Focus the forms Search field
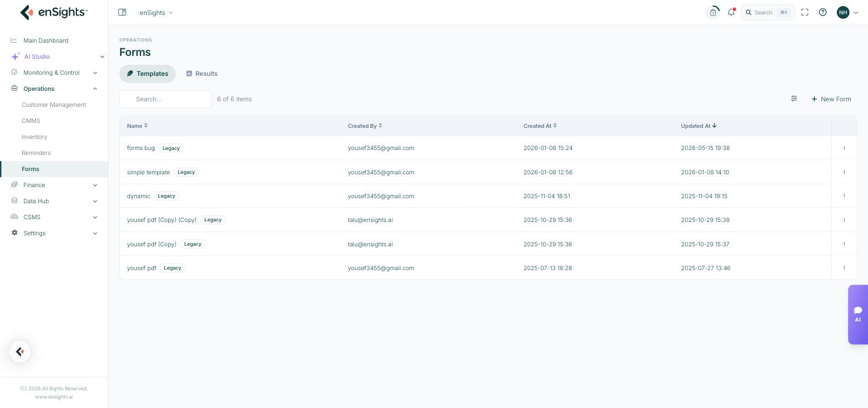 click(x=166, y=99)
